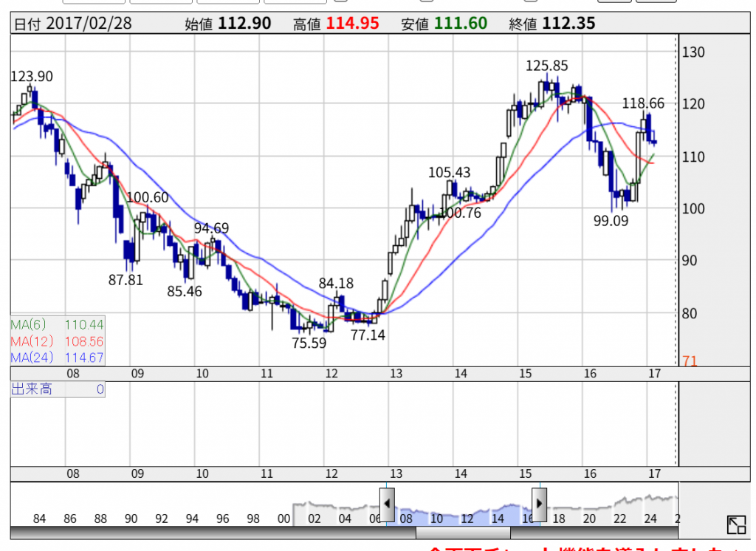Image resolution: width=756 pixels, height=551 pixels.
Task: Select the MA(6) green legend entry
Action: click(x=58, y=324)
